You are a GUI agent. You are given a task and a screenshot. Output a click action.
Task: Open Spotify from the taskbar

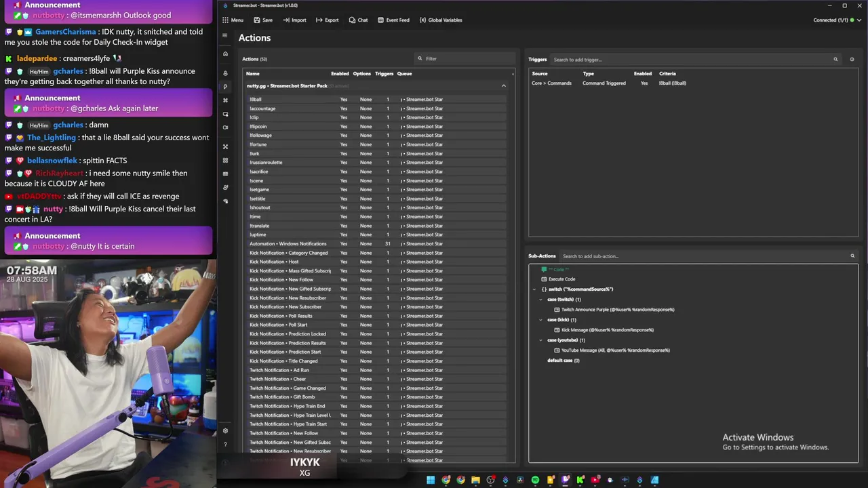[x=535, y=480]
